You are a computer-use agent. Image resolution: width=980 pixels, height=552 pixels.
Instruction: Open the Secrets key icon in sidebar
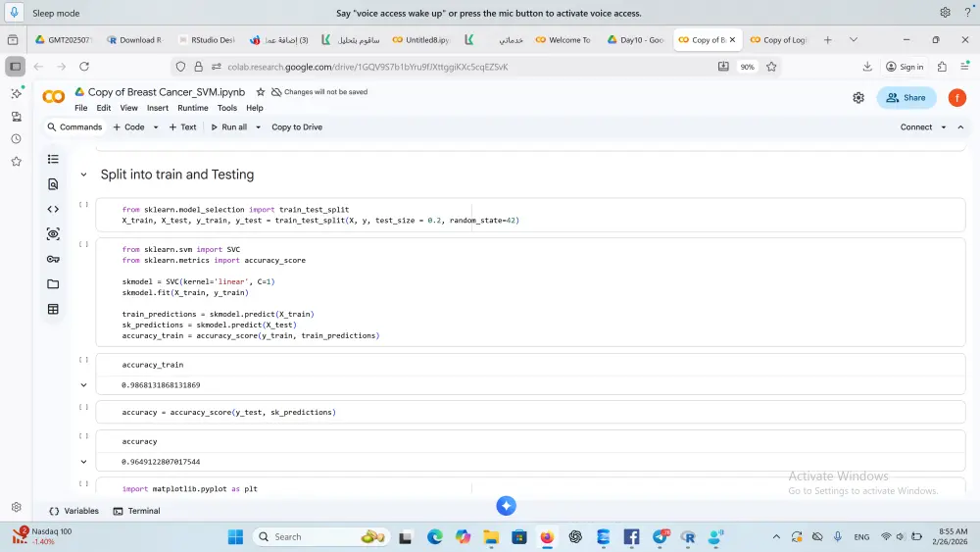[53, 259]
